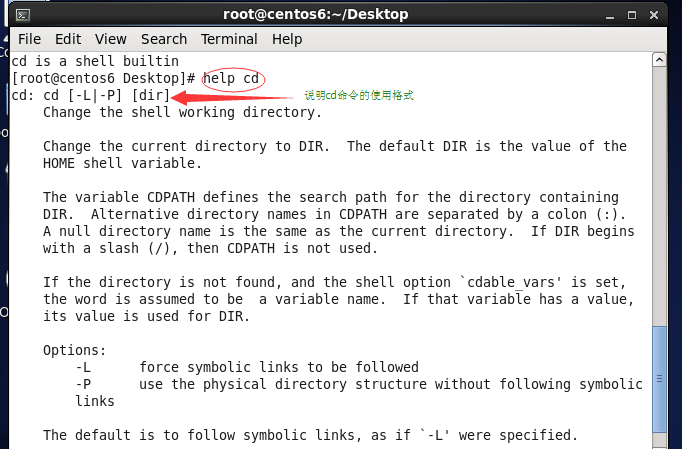
Task: Maximize the terminal window
Action: tap(632, 15)
